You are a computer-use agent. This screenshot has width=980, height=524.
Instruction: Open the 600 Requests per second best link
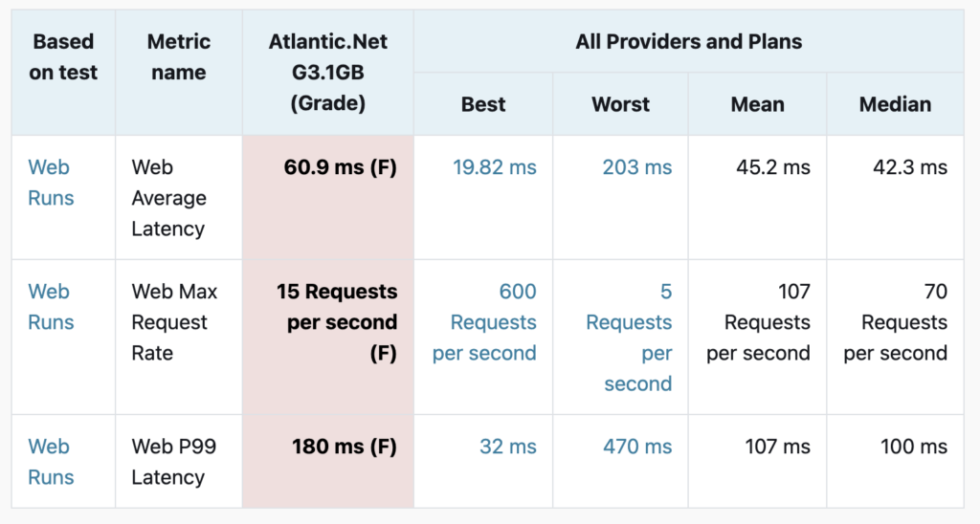tap(484, 322)
